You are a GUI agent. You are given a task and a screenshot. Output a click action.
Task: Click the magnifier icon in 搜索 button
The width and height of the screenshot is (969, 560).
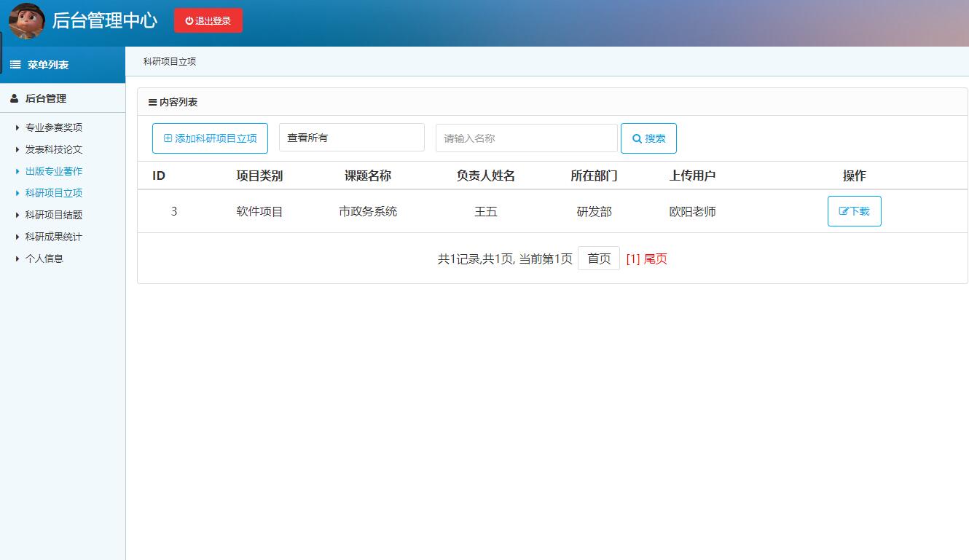tap(636, 138)
